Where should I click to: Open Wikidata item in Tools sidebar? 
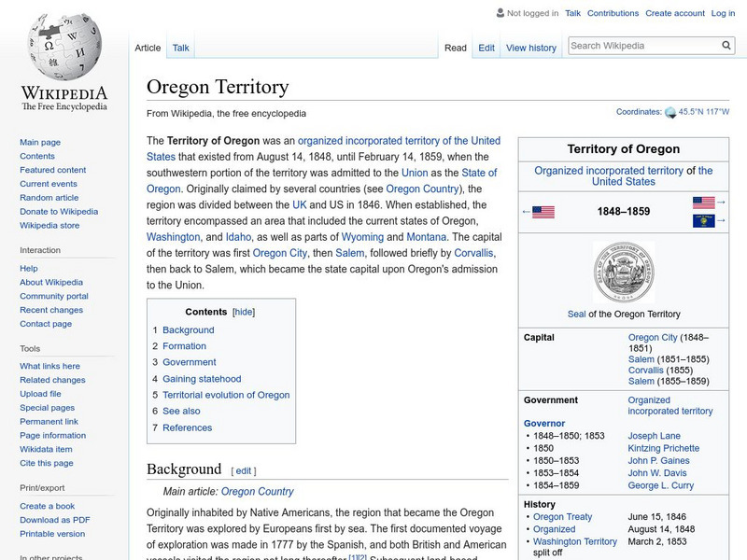pos(46,449)
